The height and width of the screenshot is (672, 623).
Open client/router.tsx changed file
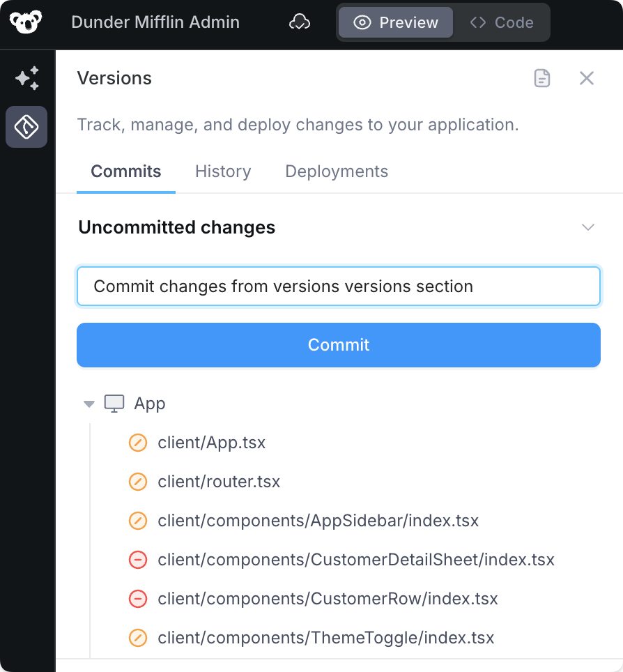pyautogui.click(x=219, y=482)
